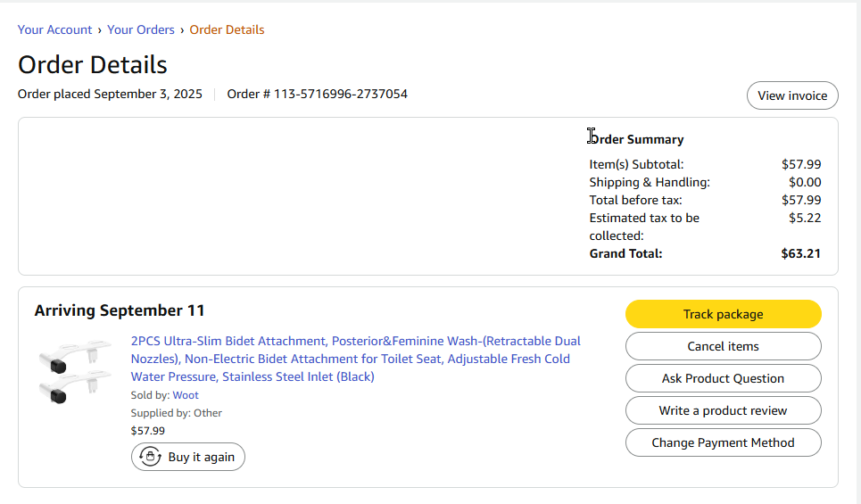861x504 pixels.
Task: Navigate to Your Orders breadcrumb
Action: pos(141,29)
